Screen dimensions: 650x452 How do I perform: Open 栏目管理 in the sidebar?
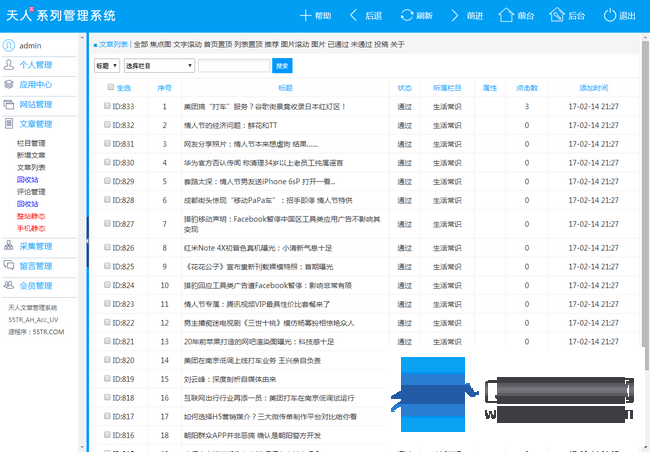31,143
